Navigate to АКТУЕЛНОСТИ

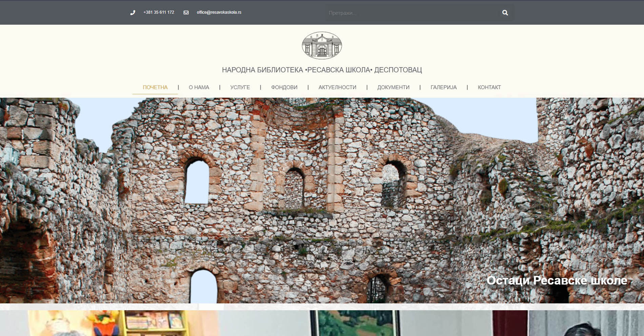pos(337,87)
